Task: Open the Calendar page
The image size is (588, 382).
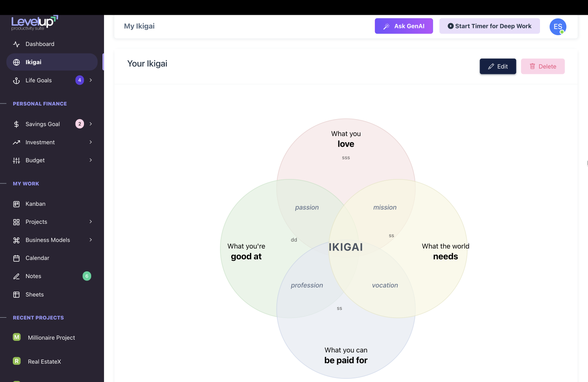Action: (37, 258)
